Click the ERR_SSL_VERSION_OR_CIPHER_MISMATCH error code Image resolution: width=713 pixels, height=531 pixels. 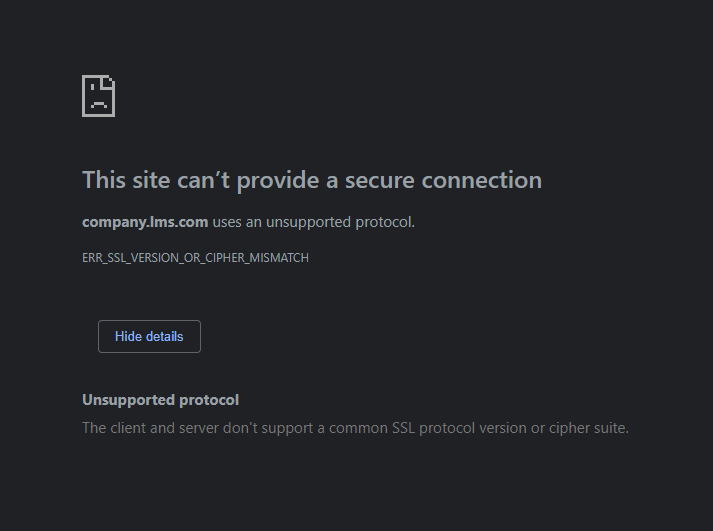click(x=196, y=258)
